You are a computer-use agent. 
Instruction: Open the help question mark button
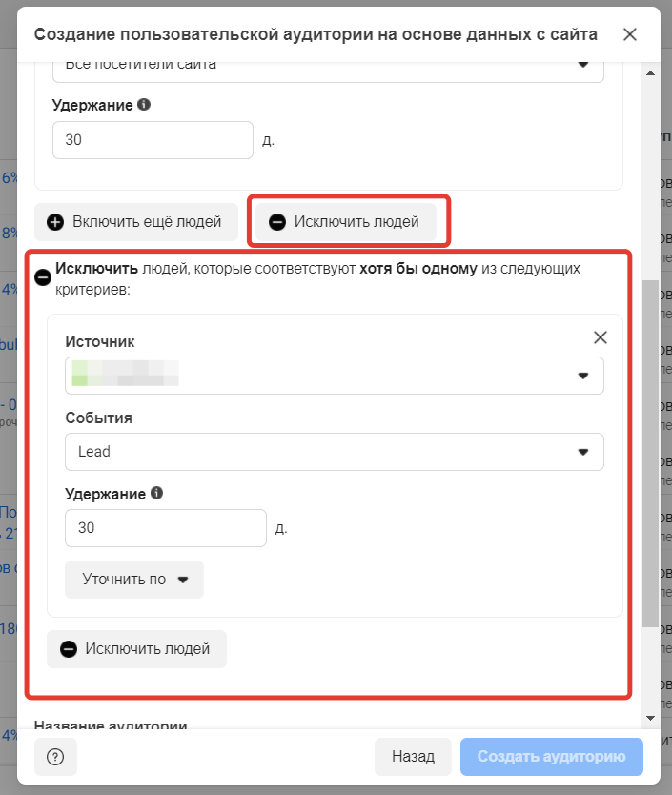click(x=55, y=757)
